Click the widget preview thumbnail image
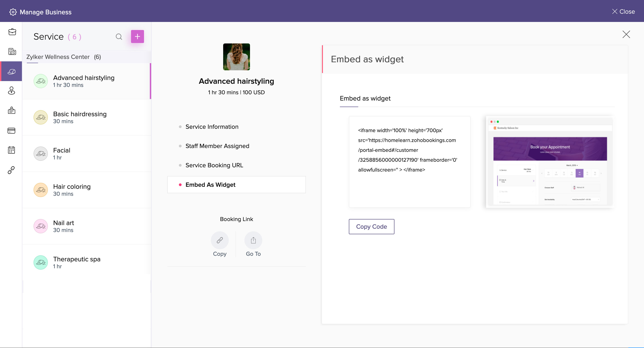This screenshot has width=644, height=348. (550, 162)
